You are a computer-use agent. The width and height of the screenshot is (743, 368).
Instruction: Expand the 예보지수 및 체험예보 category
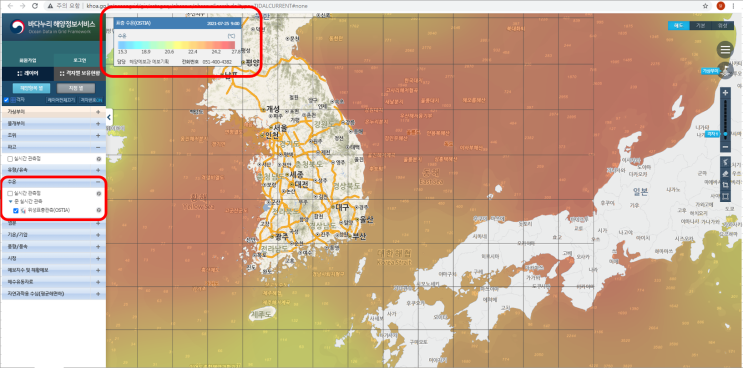(x=98, y=270)
